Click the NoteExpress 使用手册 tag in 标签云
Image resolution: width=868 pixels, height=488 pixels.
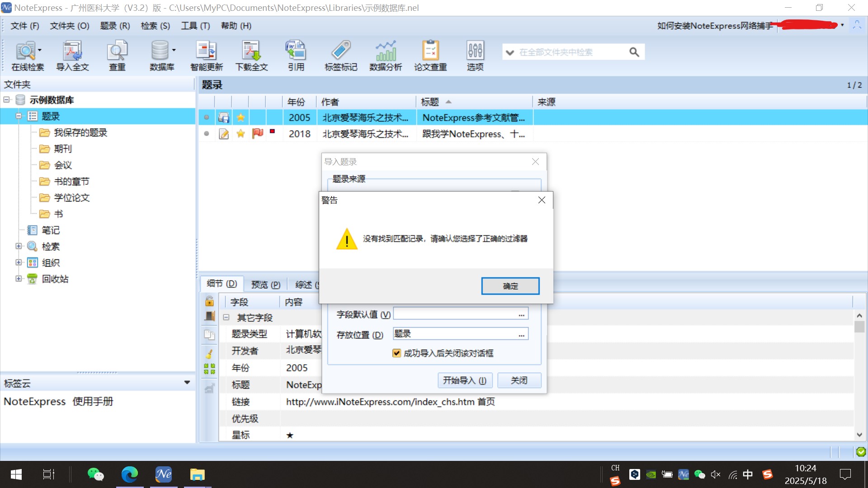[58, 401]
